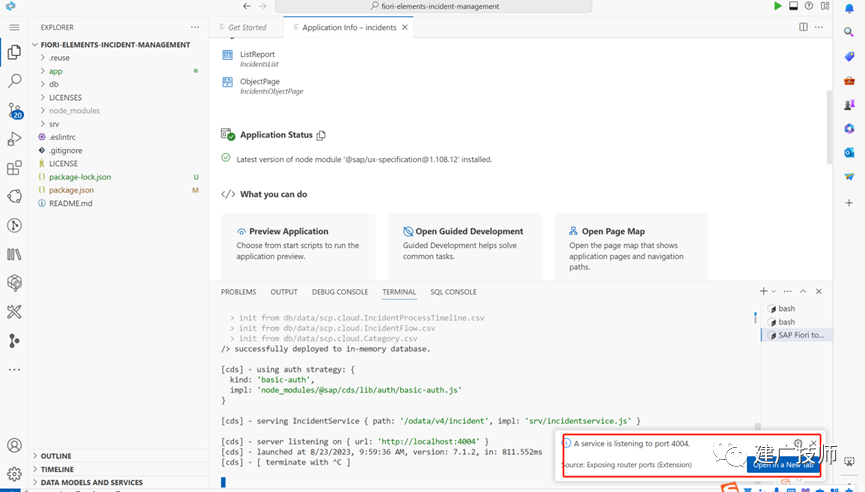Click the browser sidebar notification bell icon
Screen dimensions: 865x492
tap(849, 8)
